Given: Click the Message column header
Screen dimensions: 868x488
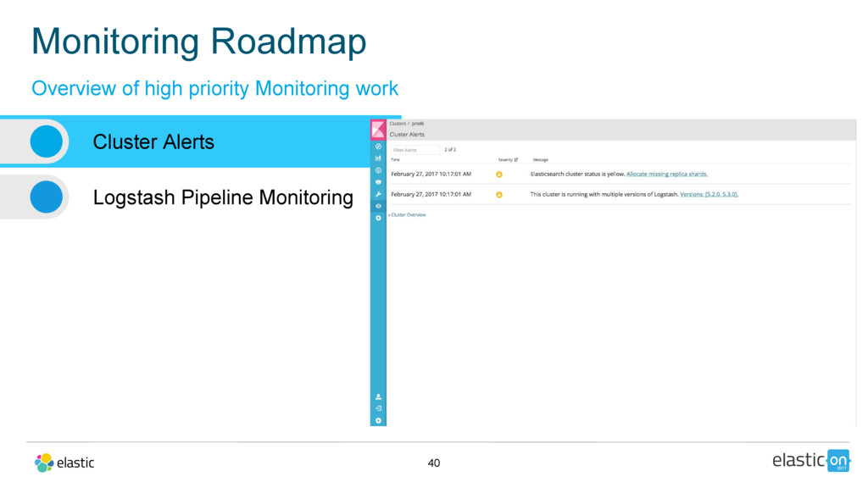Looking at the screenshot, I should [540, 160].
